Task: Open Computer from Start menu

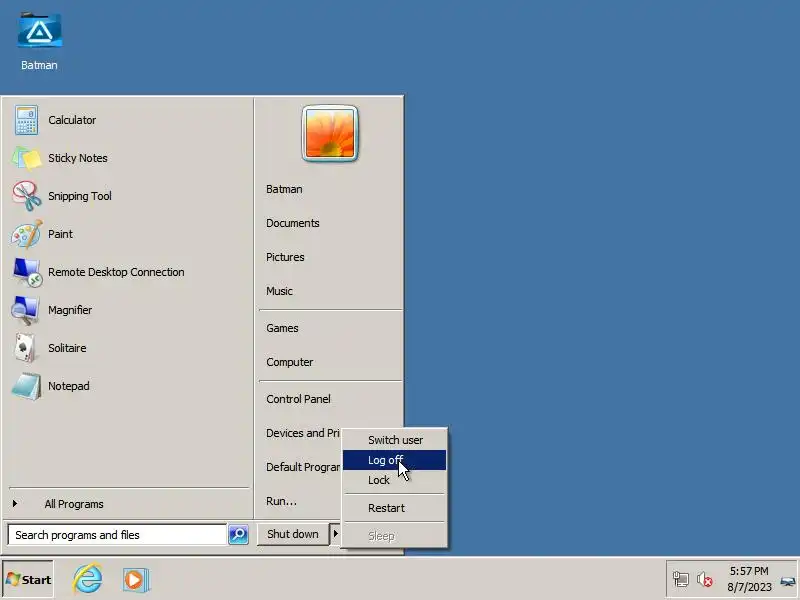Action: click(x=290, y=362)
